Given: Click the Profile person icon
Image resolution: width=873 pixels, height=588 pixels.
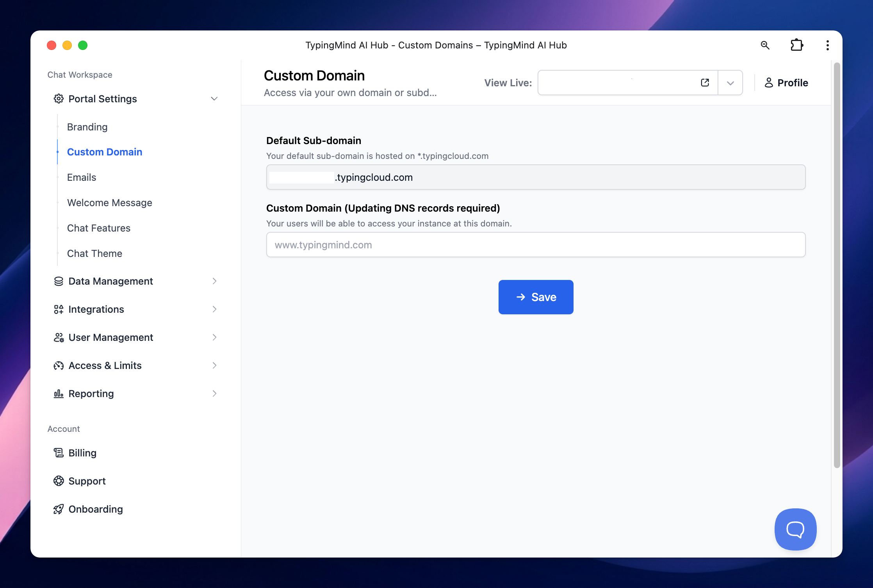Looking at the screenshot, I should click(x=768, y=82).
